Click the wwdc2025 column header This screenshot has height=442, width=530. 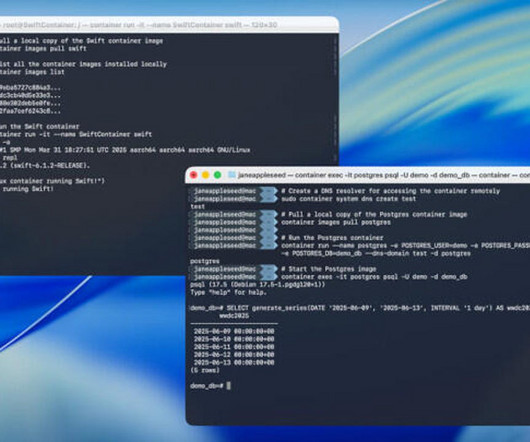coord(234,316)
